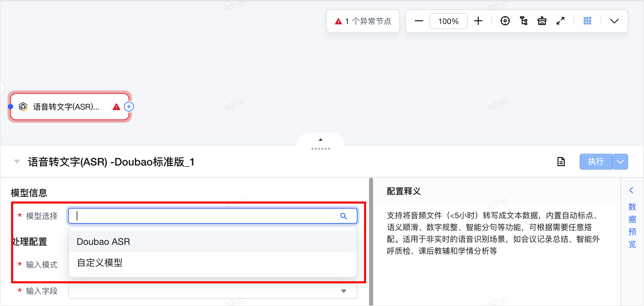
Task: Click the 模型信息 section heading
Action: pos(29,193)
